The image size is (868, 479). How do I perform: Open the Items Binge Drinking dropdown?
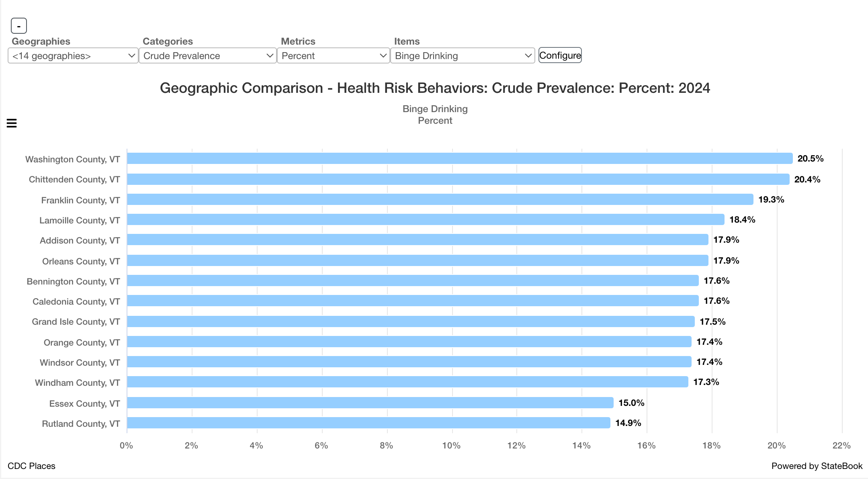tap(462, 56)
